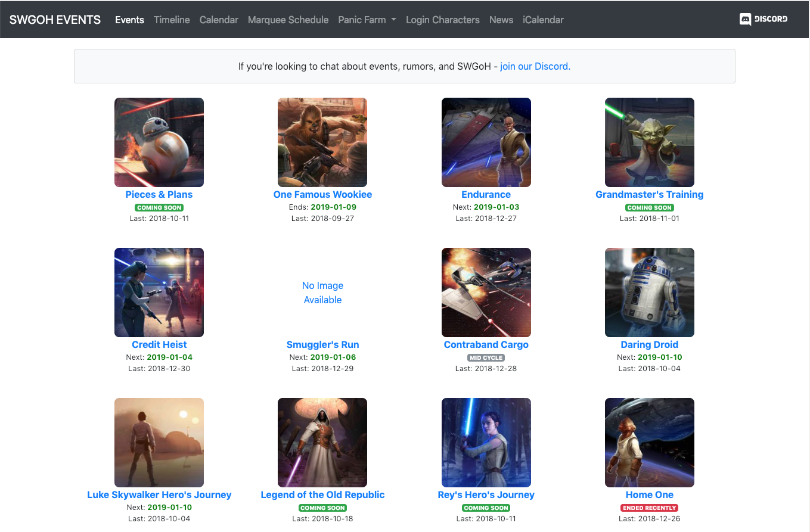Open the Contraband Cargo ships thumbnail
This screenshot has width=810, height=532.
(x=486, y=293)
